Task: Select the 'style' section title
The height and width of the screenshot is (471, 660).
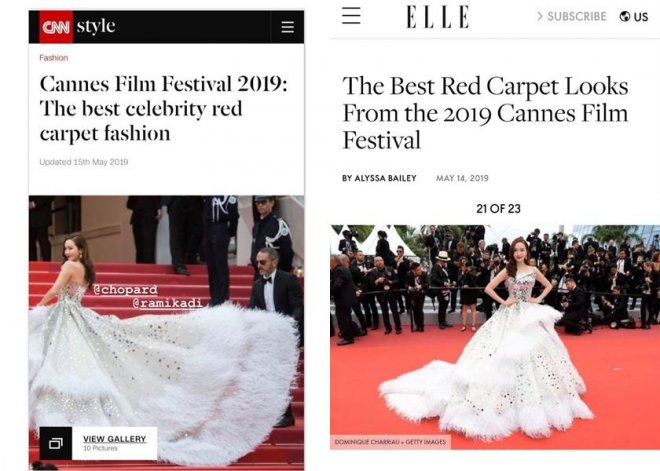Action: 96,26
